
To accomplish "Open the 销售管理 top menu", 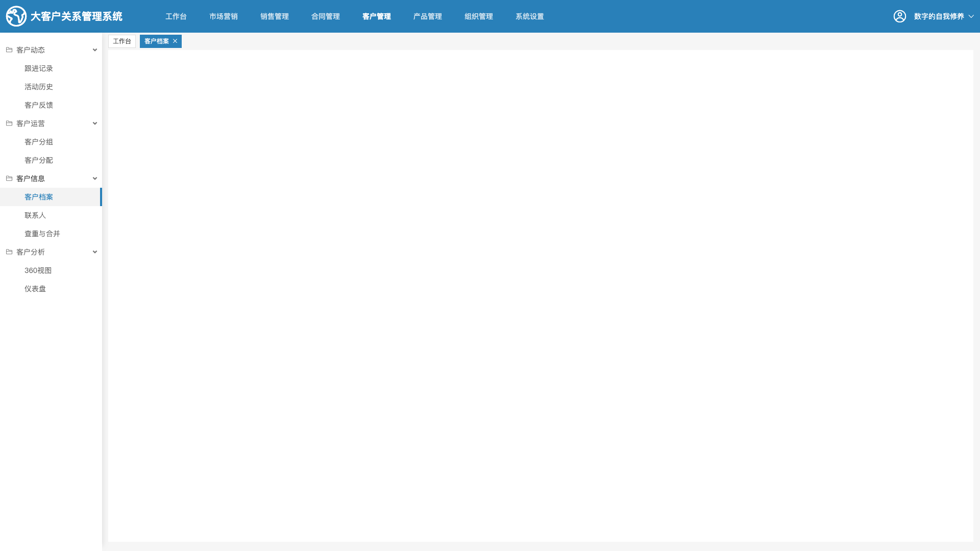I will click(x=275, y=16).
